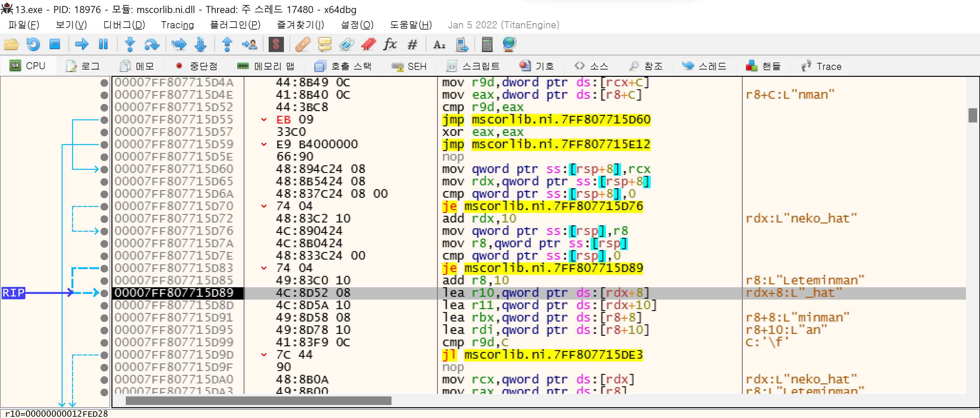The height and width of the screenshot is (418, 980).
Task: Click the disassembly horizontal scrollbar thumb
Action: tap(258, 401)
